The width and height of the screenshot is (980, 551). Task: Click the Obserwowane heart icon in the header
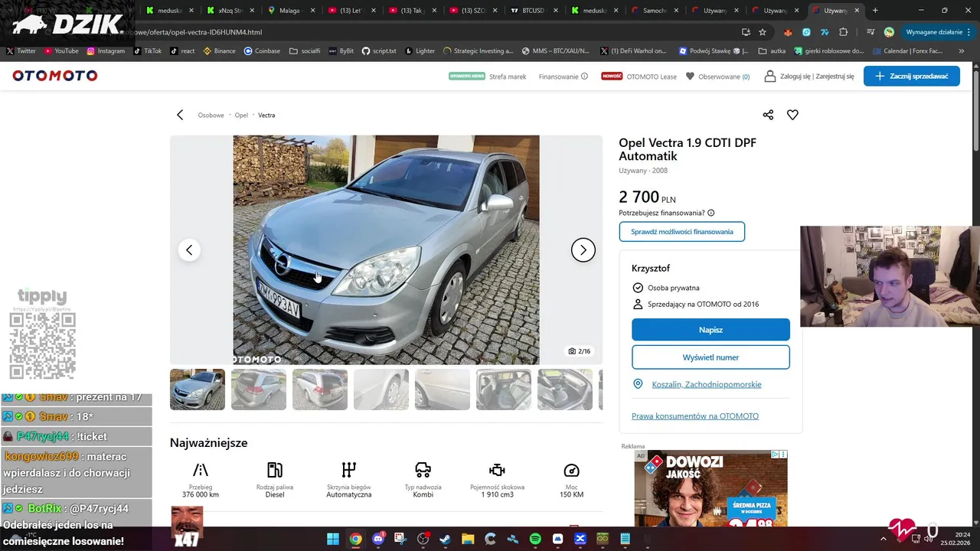point(690,77)
